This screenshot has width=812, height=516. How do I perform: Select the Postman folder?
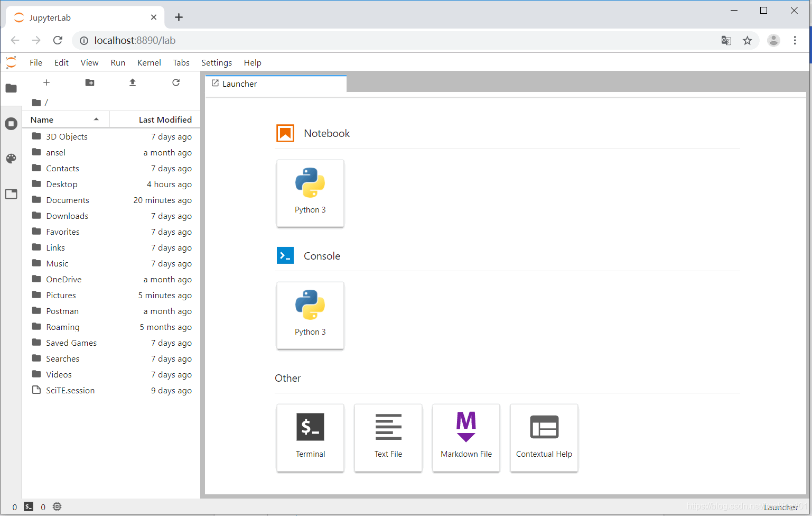point(111,311)
